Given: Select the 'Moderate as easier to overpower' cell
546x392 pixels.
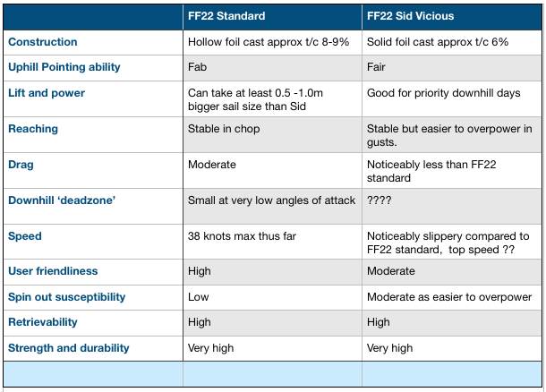Looking at the screenshot, I should [x=449, y=297].
